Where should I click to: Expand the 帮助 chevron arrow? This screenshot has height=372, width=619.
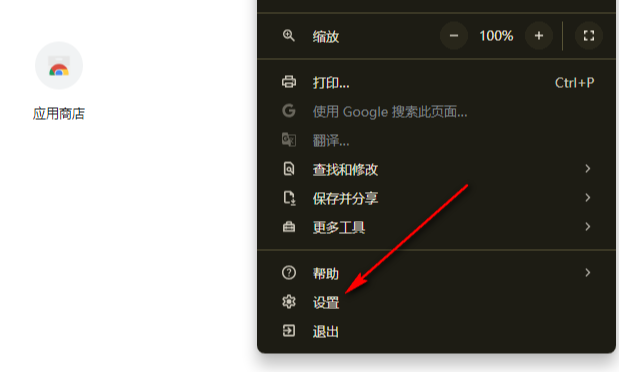587,272
